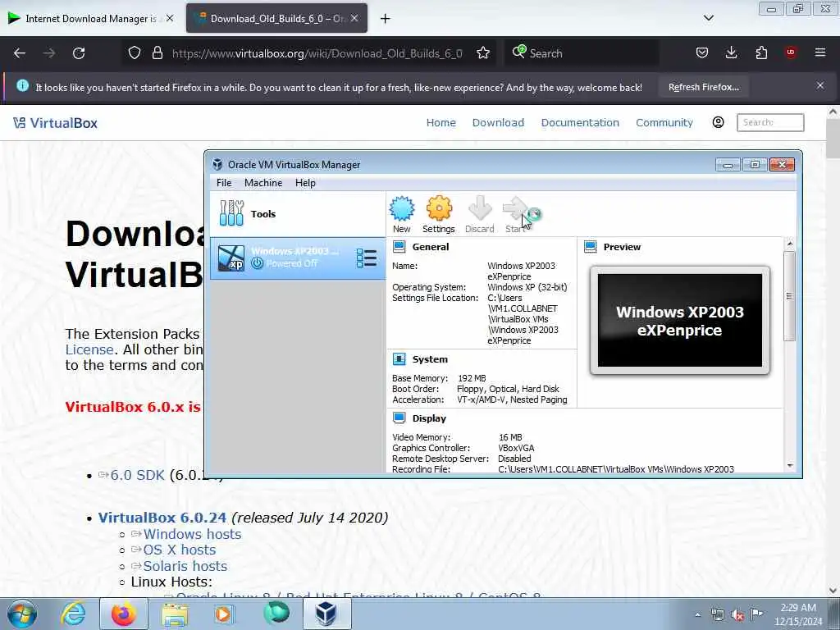Open Internet Explorer from the taskbar
The width and height of the screenshot is (840, 630).
click(73, 614)
